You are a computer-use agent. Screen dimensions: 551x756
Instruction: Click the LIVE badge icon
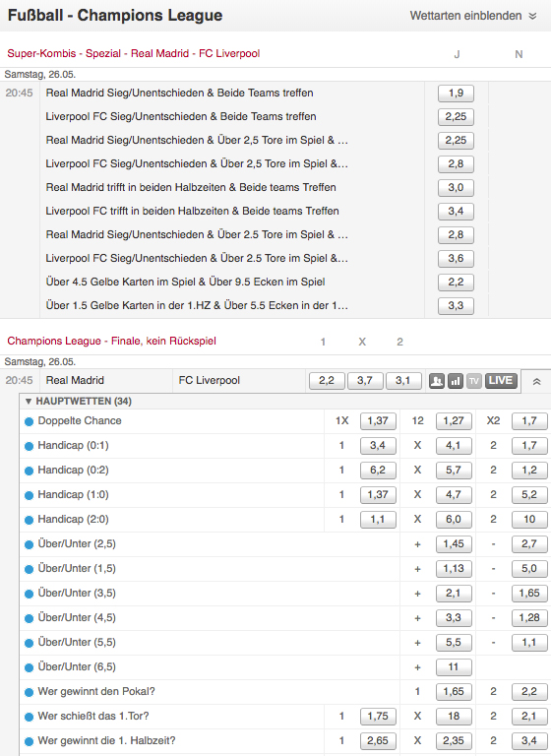(501, 381)
